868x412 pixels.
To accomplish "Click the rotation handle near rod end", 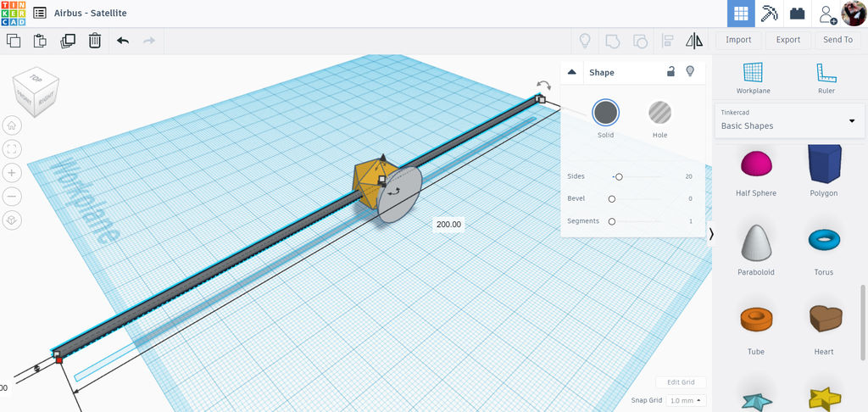I will [x=543, y=85].
